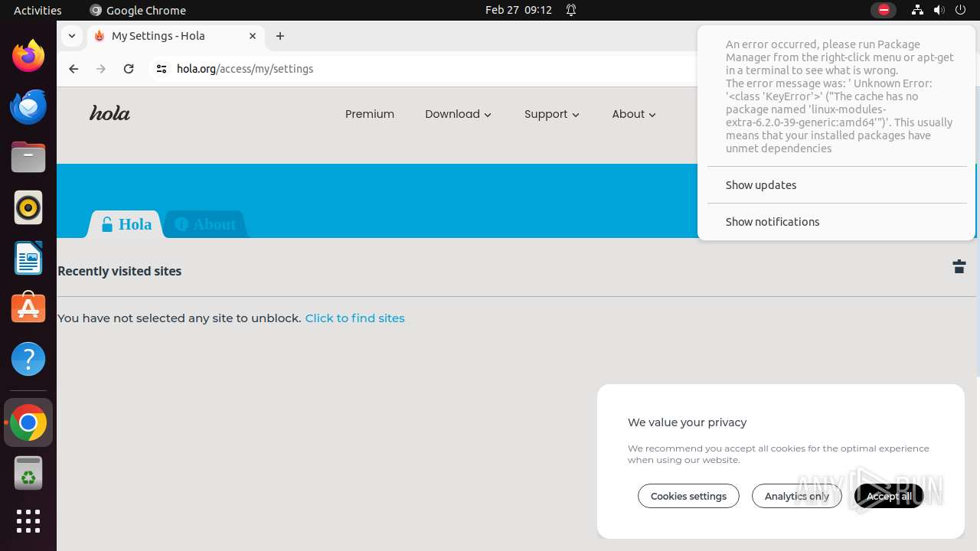
Task: Expand the Download menu
Action: pos(458,114)
